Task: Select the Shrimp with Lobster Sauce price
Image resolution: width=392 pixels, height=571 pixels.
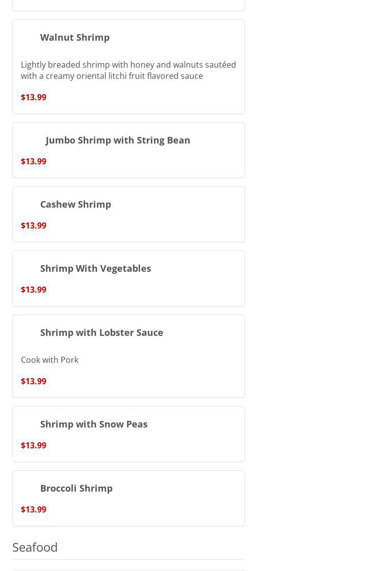Action: tap(34, 381)
